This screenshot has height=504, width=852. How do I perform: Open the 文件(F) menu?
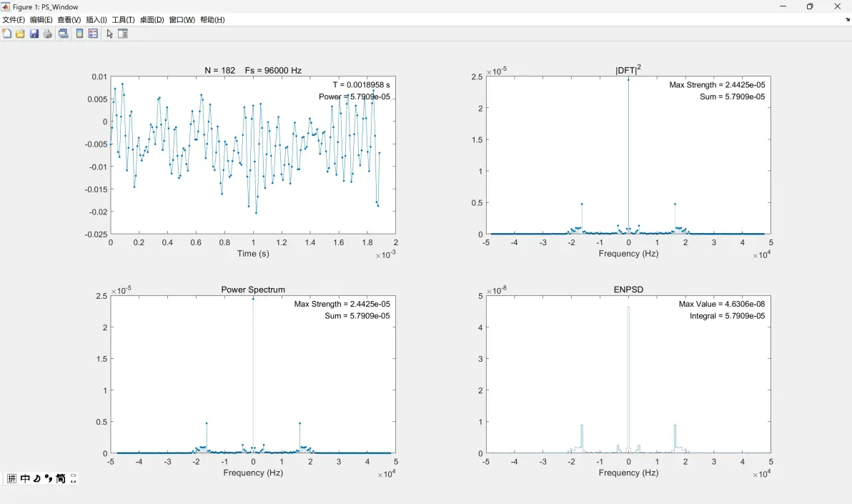click(x=14, y=19)
